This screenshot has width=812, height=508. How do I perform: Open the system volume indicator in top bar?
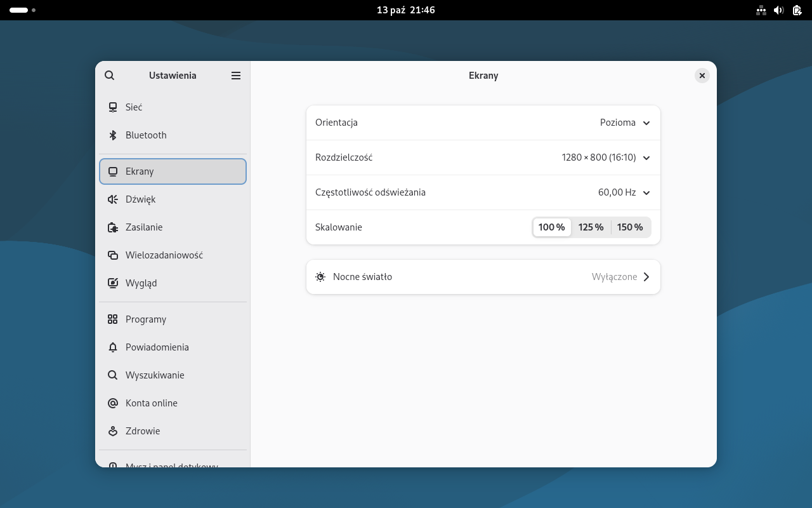pyautogui.click(x=779, y=10)
